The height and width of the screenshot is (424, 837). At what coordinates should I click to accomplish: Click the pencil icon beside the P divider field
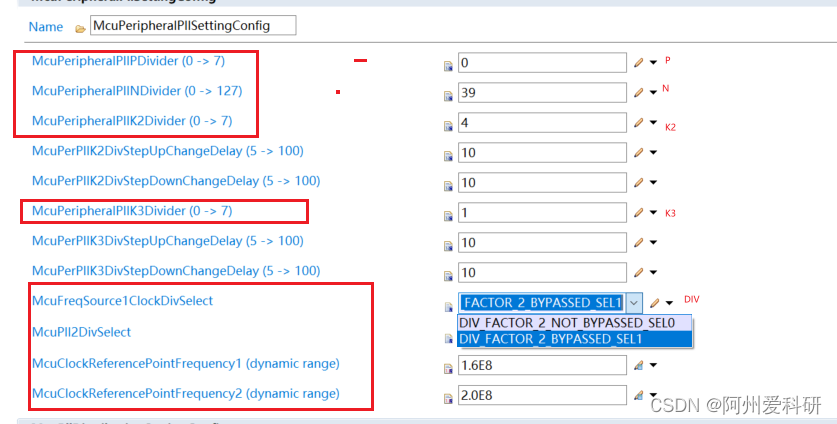639,63
